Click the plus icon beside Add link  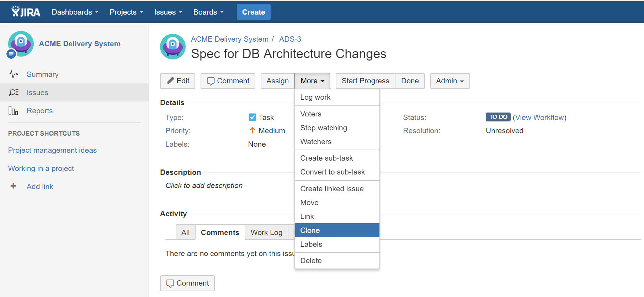pyautogui.click(x=14, y=186)
